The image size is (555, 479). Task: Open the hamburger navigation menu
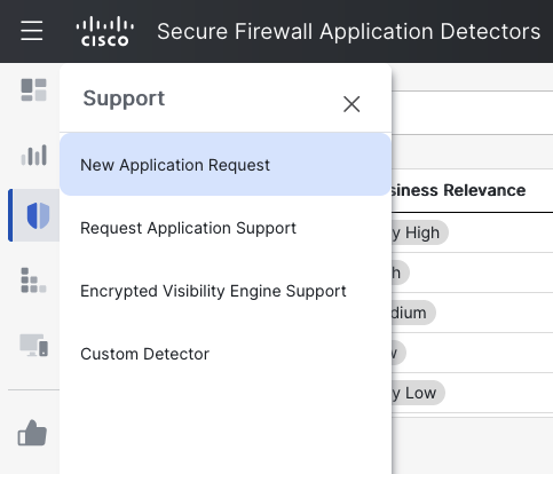click(x=32, y=30)
